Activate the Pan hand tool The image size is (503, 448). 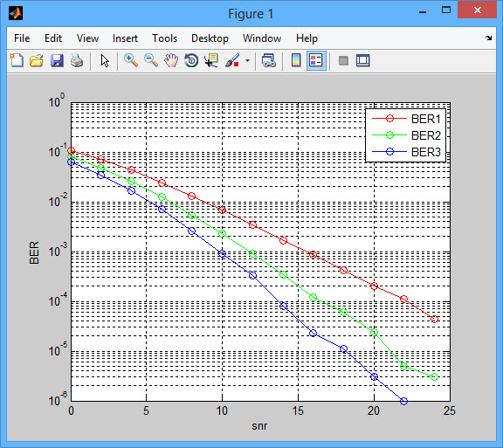click(171, 60)
